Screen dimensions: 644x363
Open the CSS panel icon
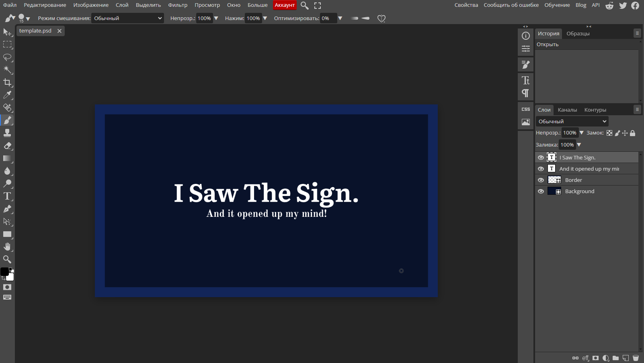(526, 109)
